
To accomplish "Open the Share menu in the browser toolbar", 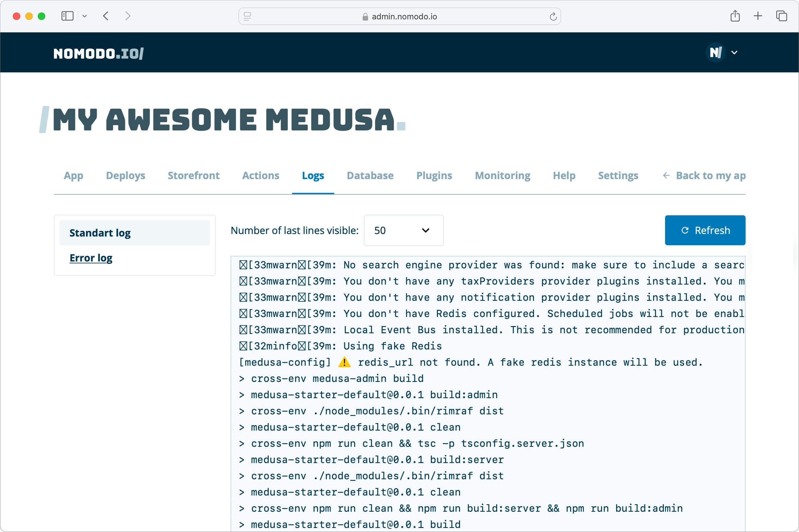I will [735, 16].
